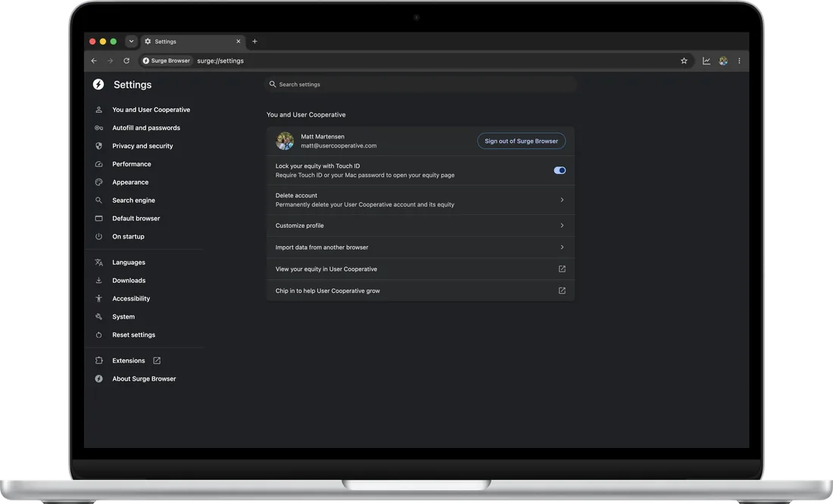Open Extensions page link
Viewport: 833px width, 504px height.
[129, 361]
